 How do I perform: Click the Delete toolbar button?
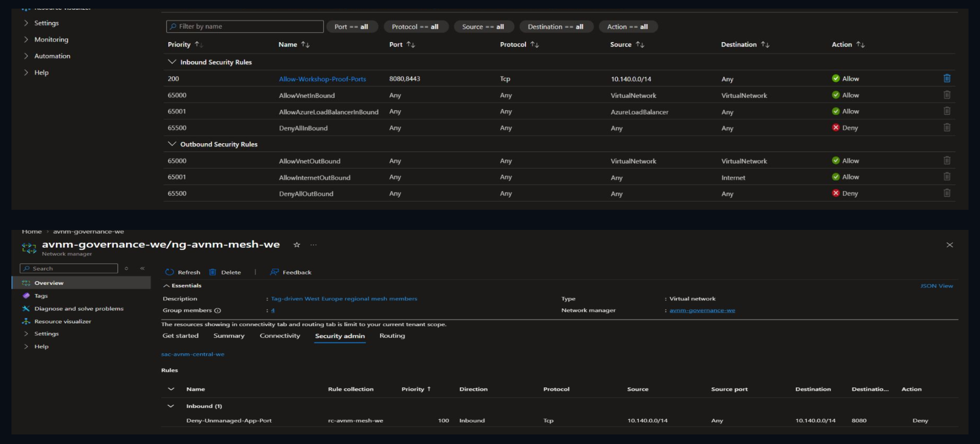point(225,272)
